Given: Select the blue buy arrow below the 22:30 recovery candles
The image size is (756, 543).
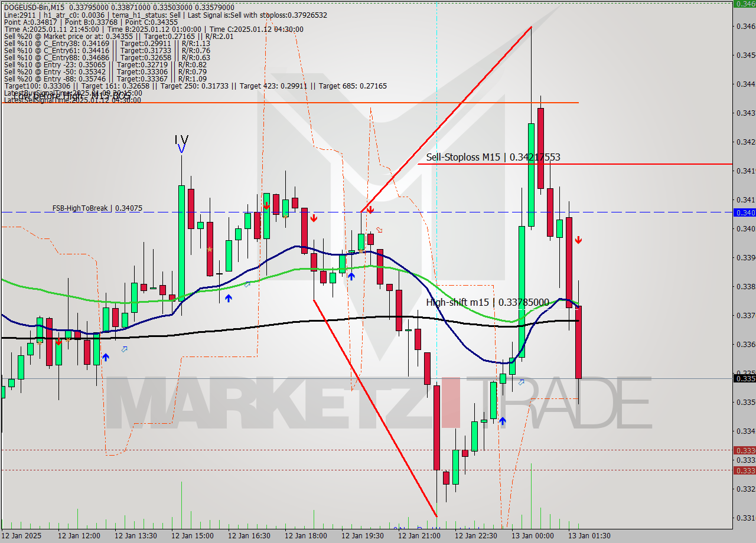Looking at the screenshot, I should coord(502,421).
